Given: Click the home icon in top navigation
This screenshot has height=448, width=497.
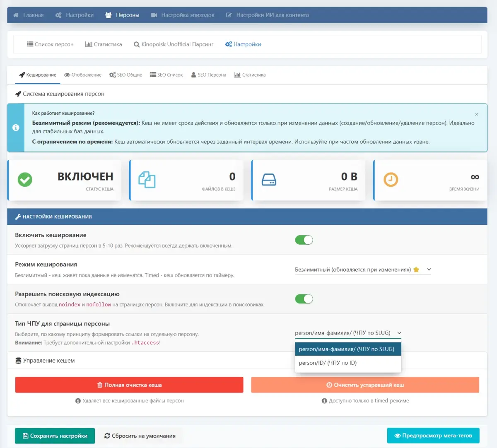Looking at the screenshot, I should [16, 15].
